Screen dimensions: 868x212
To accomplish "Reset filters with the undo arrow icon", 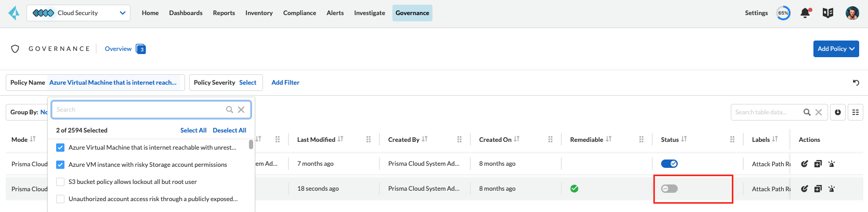I will click(856, 83).
